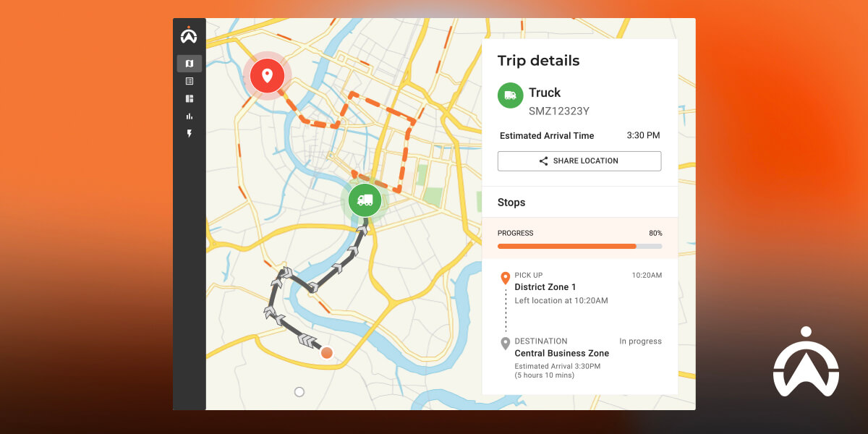Select the PICK UP District Zone 1 entry
This screenshot has height=434, width=868.
pos(544,286)
